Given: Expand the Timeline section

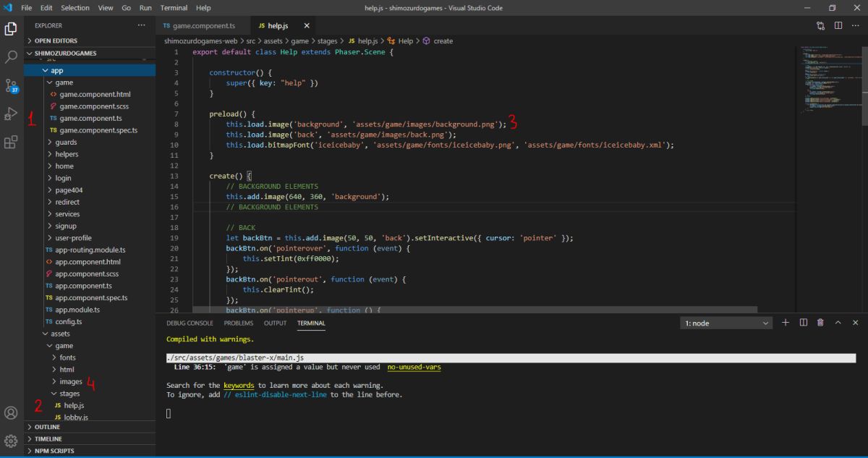Looking at the screenshot, I should [90, 439].
